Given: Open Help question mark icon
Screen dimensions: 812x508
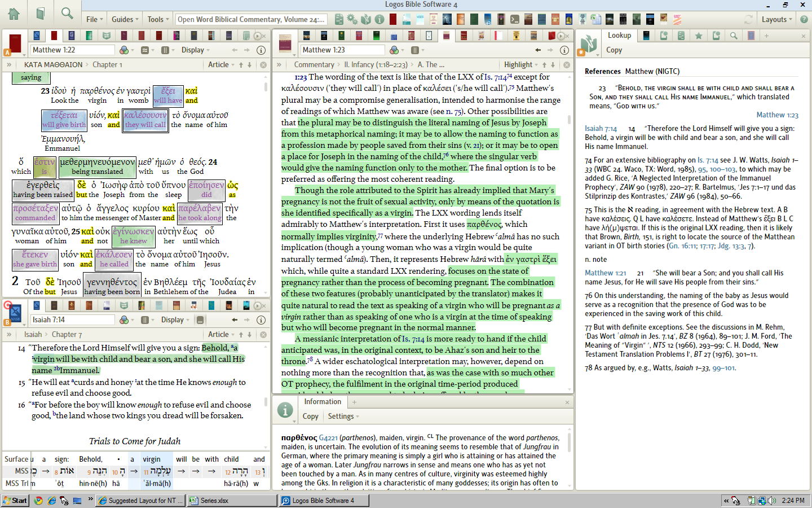Looking at the screenshot, I should 804,19.
